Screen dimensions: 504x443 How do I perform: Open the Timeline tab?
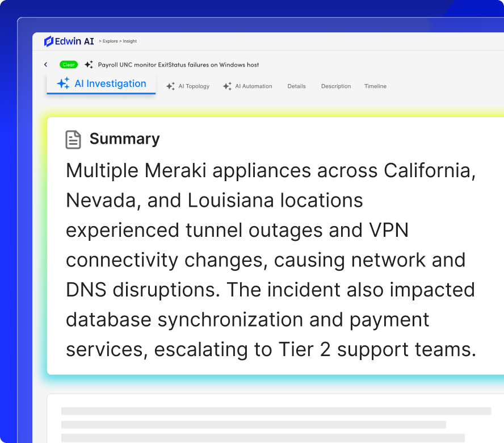[375, 86]
